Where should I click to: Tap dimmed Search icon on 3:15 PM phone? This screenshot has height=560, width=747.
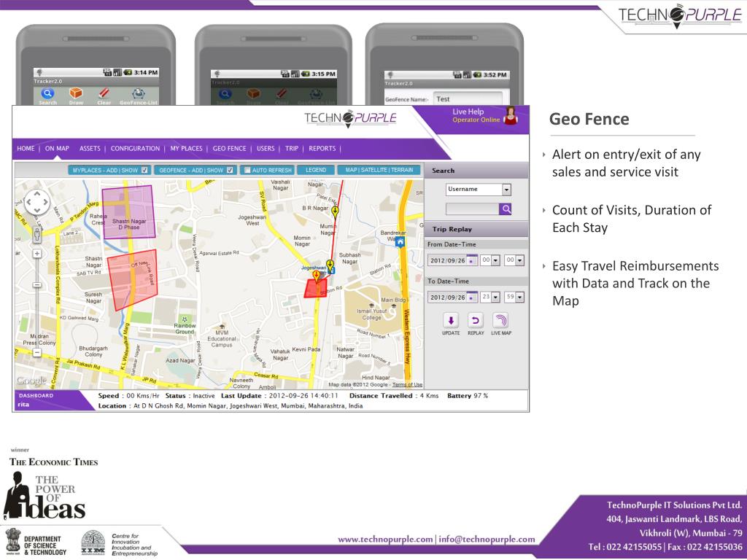(225, 94)
